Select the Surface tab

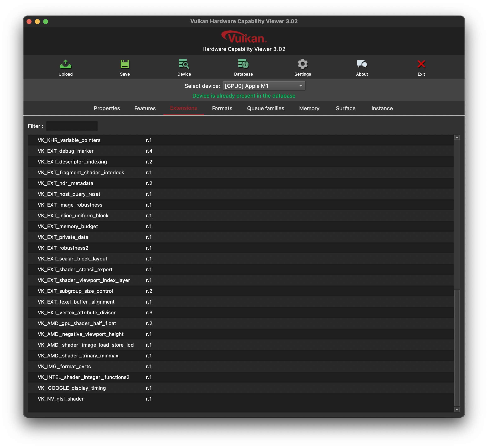345,108
